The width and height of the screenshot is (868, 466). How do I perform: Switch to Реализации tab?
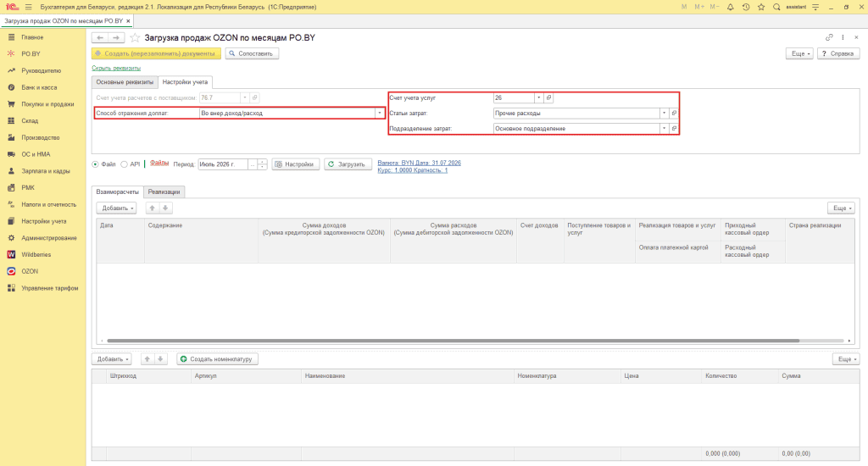tap(164, 191)
